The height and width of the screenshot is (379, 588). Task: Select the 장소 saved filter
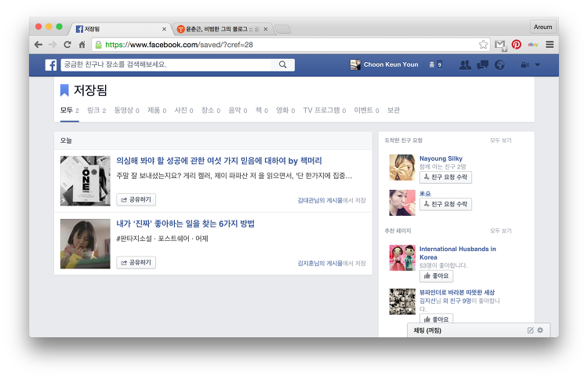(x=211, y=111)
